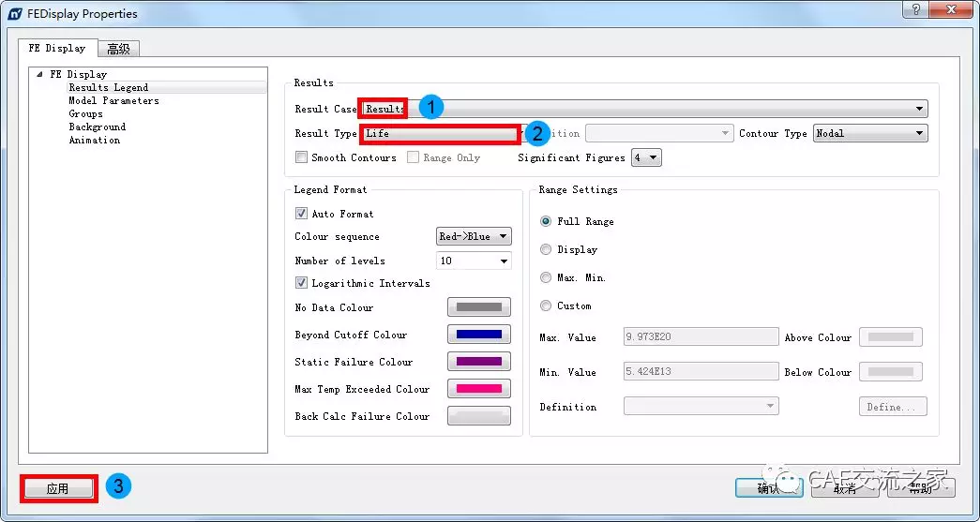Click the Below Colour swatch

(891, 371)
